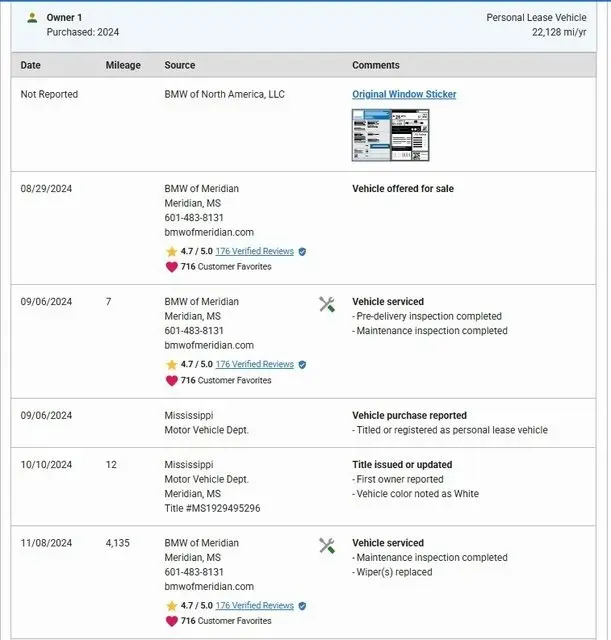Click the wrench service icon for the 09/06/2024 entry
611x640 pixels.
327,304
